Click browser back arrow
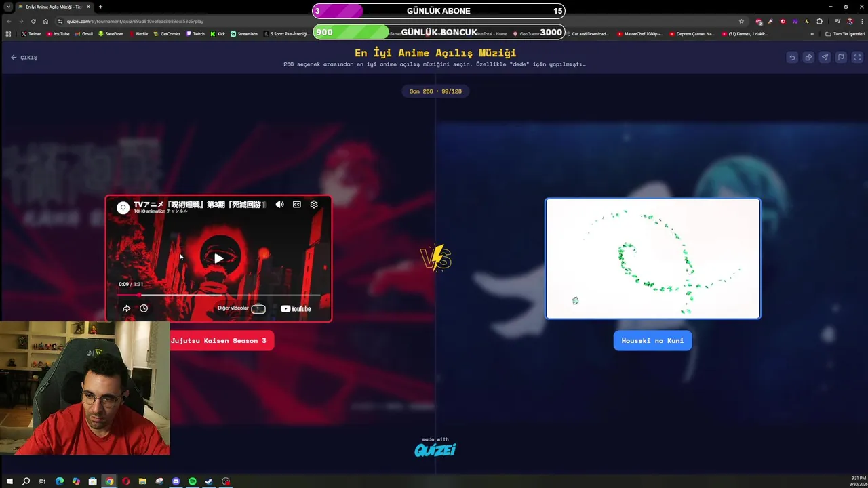The width and height of the screenshot is (868, 488). click(x=8, y=21)
